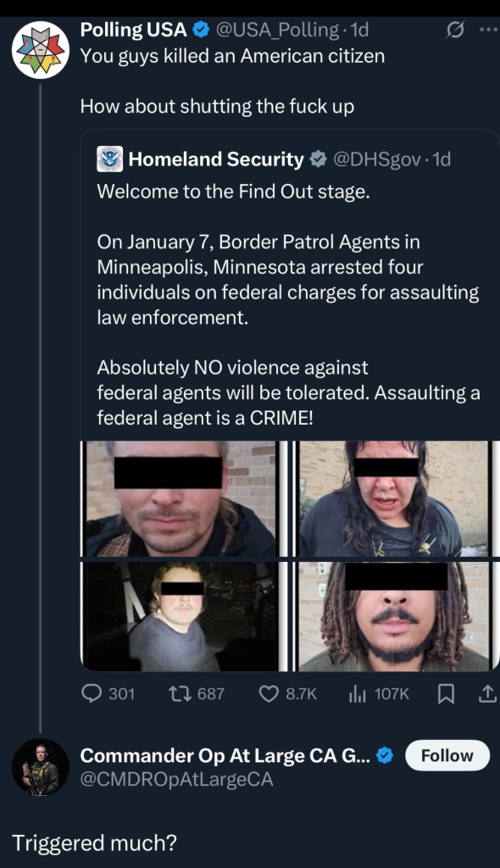Open the top-left photo of bearded man
The width and height of the screenshot is (500, 868).
coord(181,498)
